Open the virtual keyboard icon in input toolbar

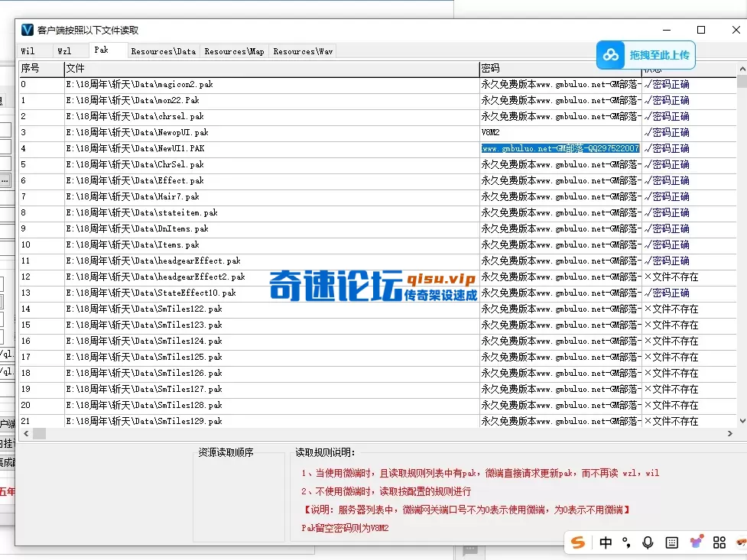click(x=672, y=542)
